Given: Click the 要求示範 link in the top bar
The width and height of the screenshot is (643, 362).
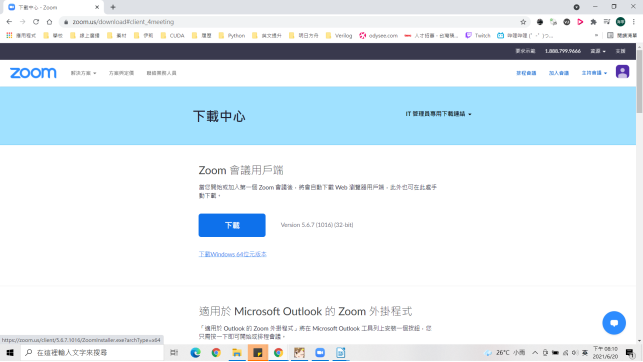Looking at the screenshot, I should (525, 51).
